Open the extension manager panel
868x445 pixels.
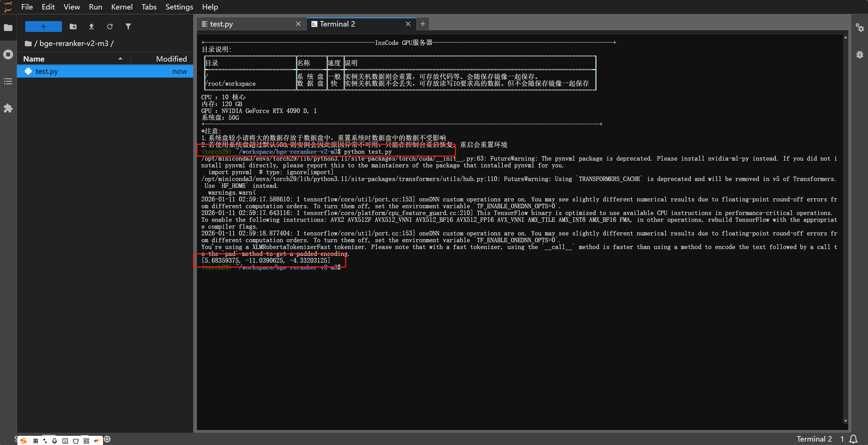8,108
